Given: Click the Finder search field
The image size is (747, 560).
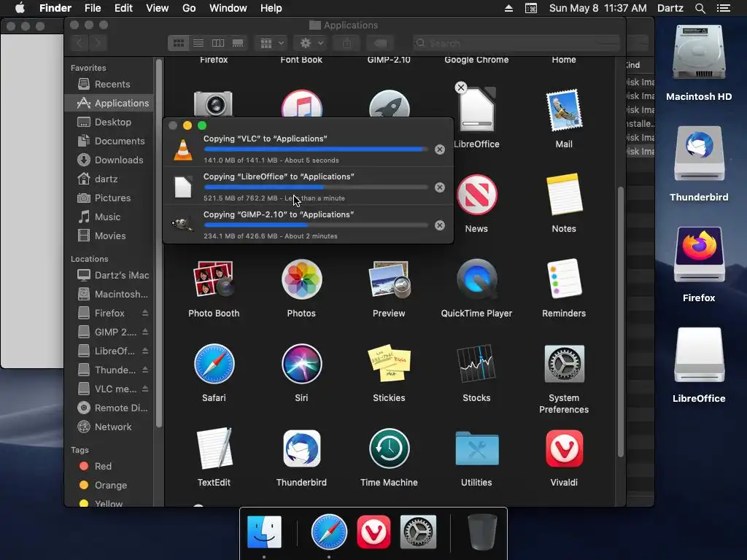Looking at the screenshot, I should pyautogui.click(x=516, y=43).
